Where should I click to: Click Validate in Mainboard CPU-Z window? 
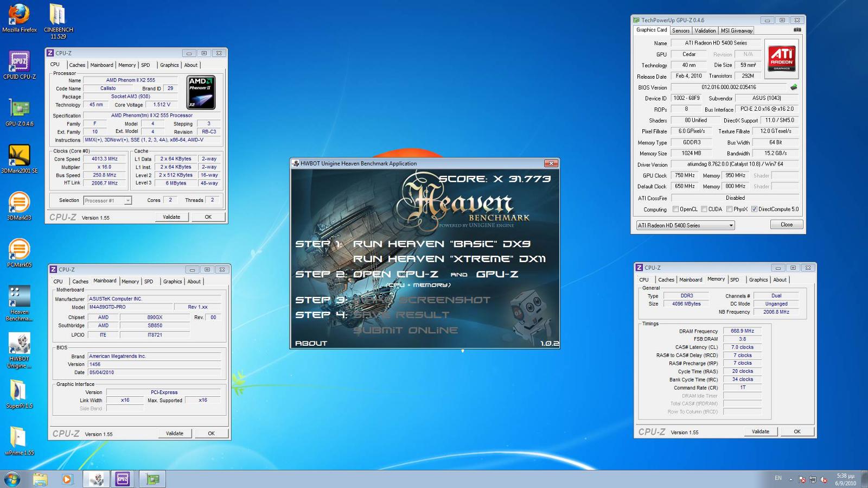tap(175, 434)
